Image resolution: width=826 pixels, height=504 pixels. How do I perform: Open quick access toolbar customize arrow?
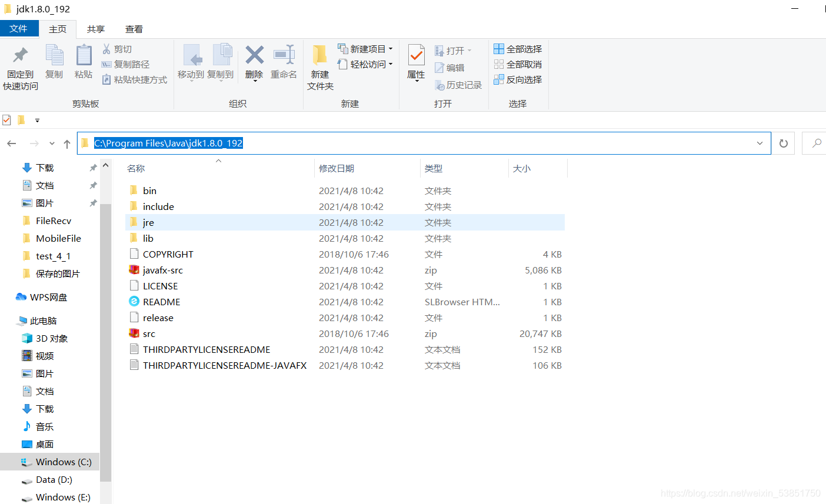[x=37, y=120]
